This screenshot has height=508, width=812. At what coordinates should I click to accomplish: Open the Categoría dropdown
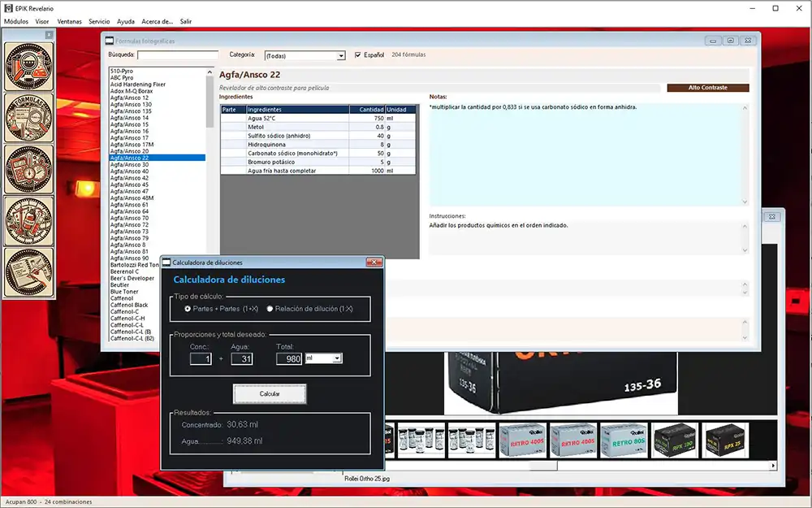pos(341,55)
